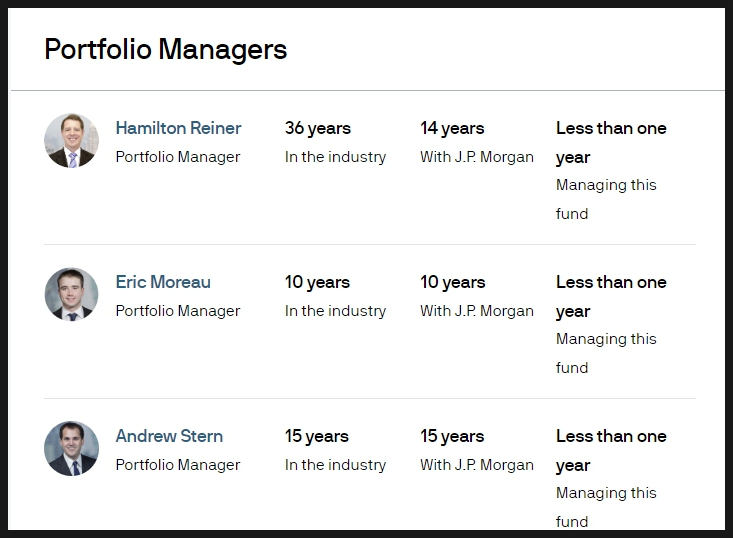Viewport: 733px width, 538px height.
Task: Click 'Managing this fund' label in Hamilton's row
Action: point(606,199)
